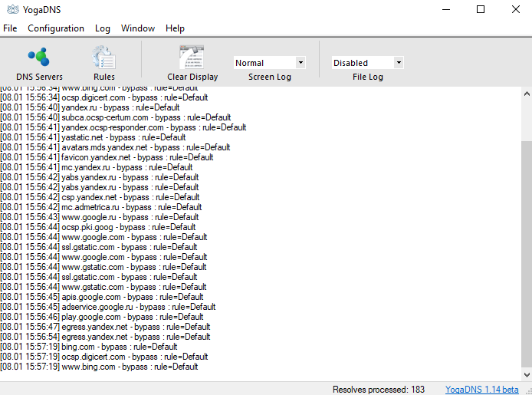Select the 15:56:47 egress.yandex.net entry
Viewport: 532px width, 395px height.
tap(105, 327)
